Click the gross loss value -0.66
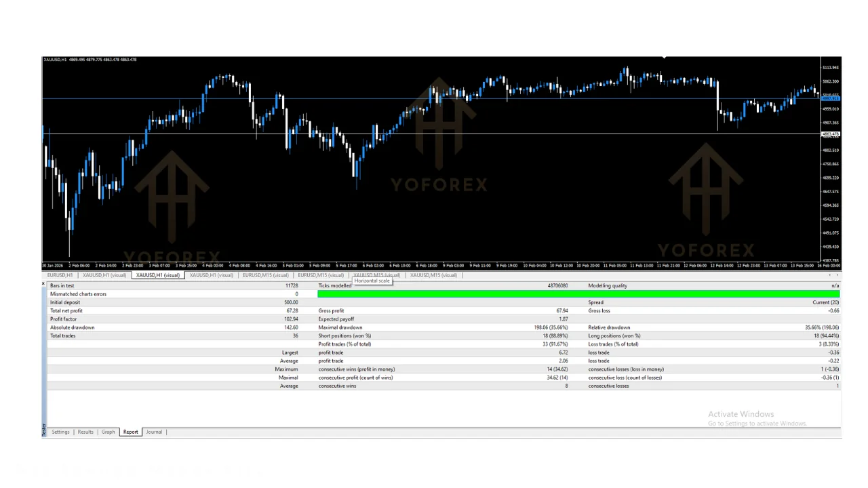Image resolution: width=868 pixels, height=488 pixels. click(x=833, y=310)
